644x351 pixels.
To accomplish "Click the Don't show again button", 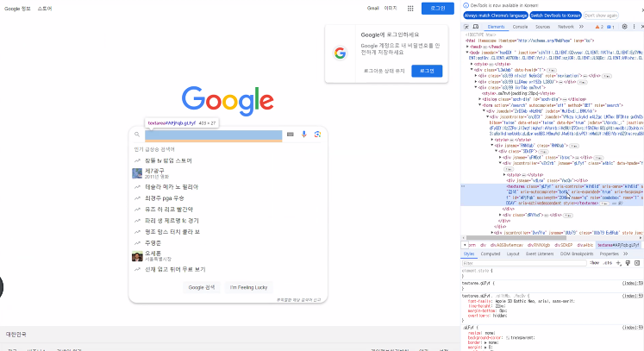I will [x=601, y=16].
